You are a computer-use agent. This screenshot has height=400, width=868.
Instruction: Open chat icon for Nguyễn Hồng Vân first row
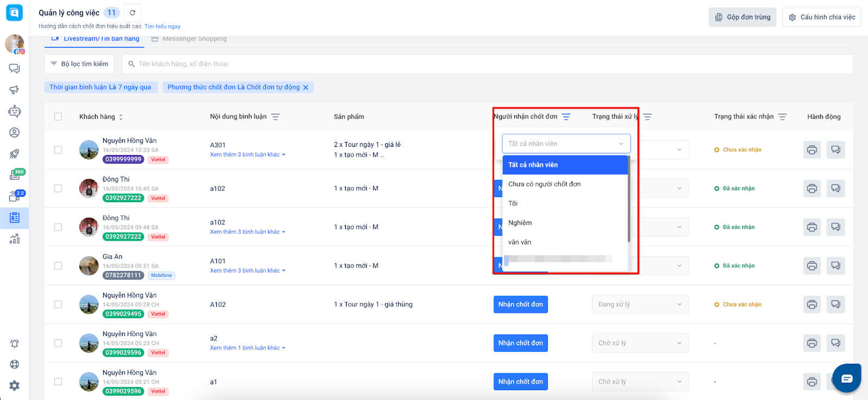click(835, 150)
